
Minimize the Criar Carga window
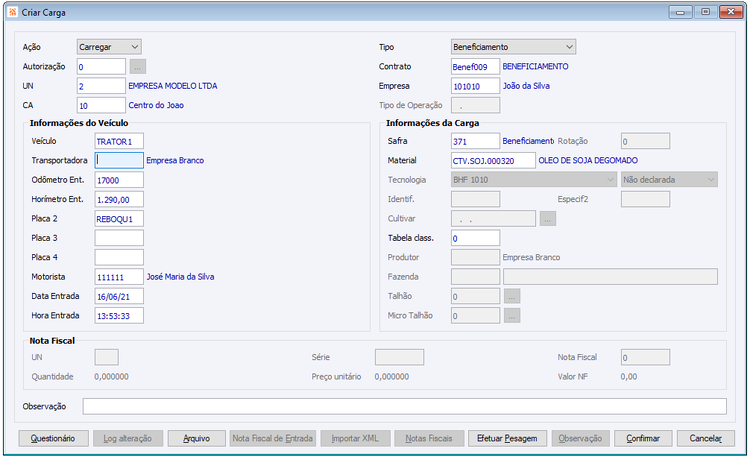pos(680,12)
